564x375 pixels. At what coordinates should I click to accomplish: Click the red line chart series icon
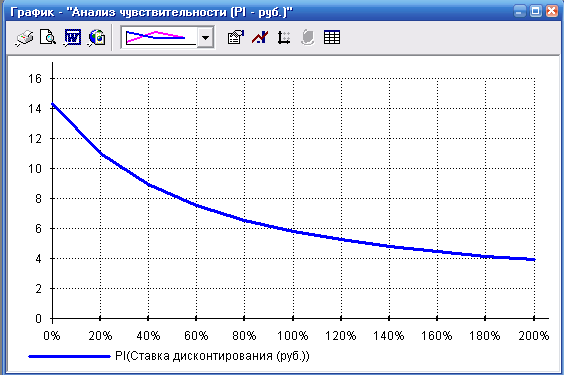260,37
